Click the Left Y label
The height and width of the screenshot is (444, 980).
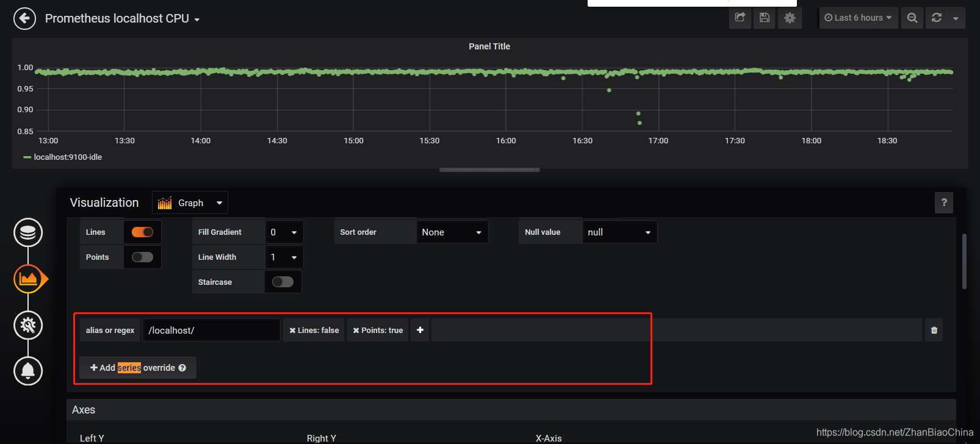point(92,438)
